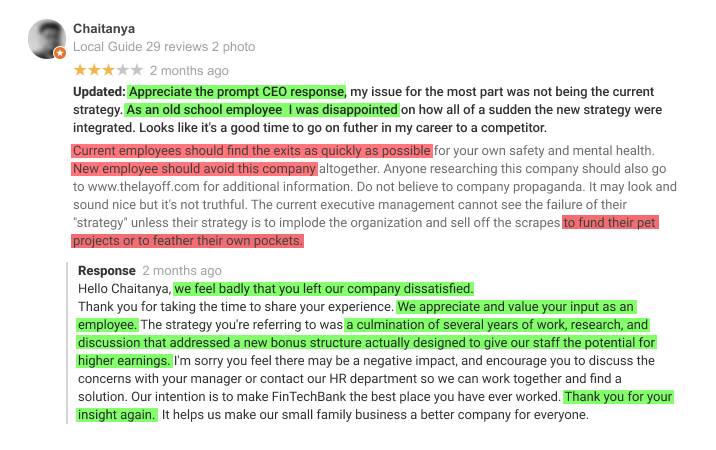This screenshot has width=716, height=450.
Task: Click the reviewer's blurred profile avatar
Action: tap(47, 39)
